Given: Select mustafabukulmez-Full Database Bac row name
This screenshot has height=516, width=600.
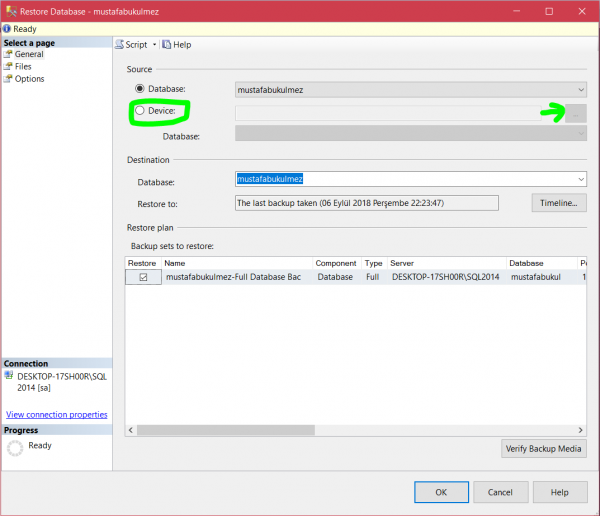Looking at the screenshot, I should coord(233,277).
